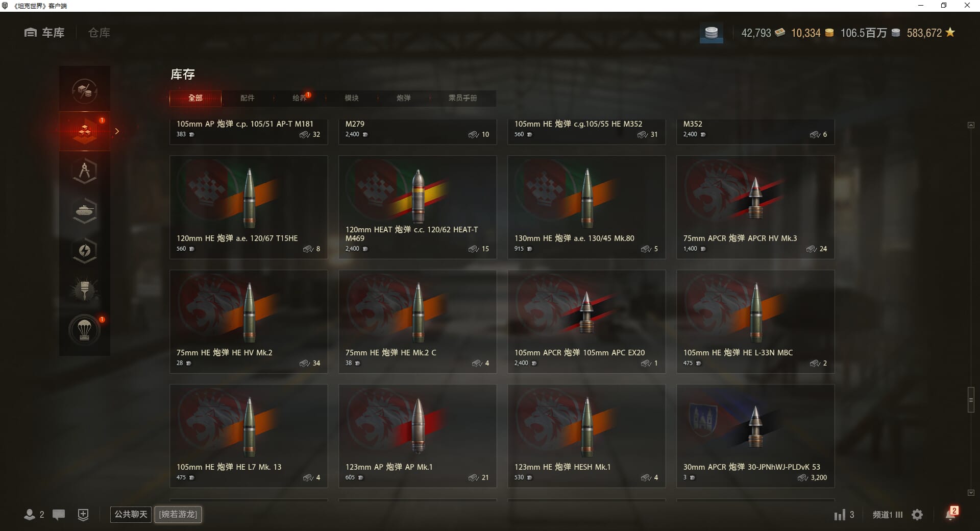Open the contacts list icon showing 2
This screenshot has height=531, width=980.
coord(34,515)
